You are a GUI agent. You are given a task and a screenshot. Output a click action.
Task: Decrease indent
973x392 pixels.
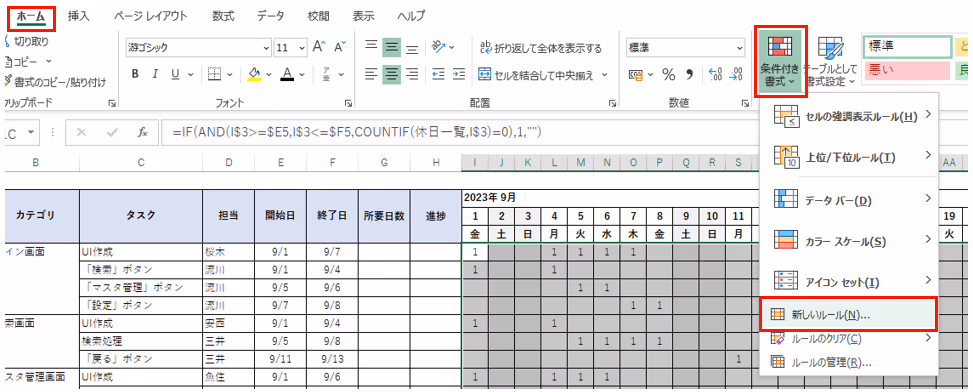[x=438, y=74]
